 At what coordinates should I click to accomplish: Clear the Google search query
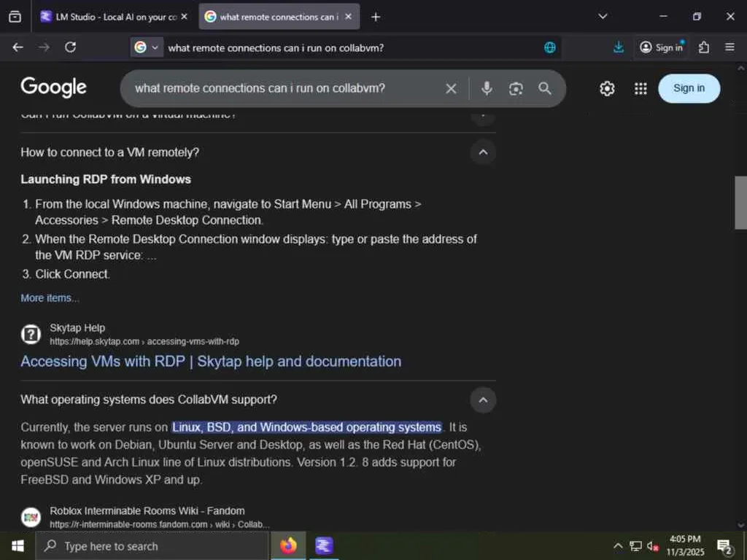pos(451,88)
